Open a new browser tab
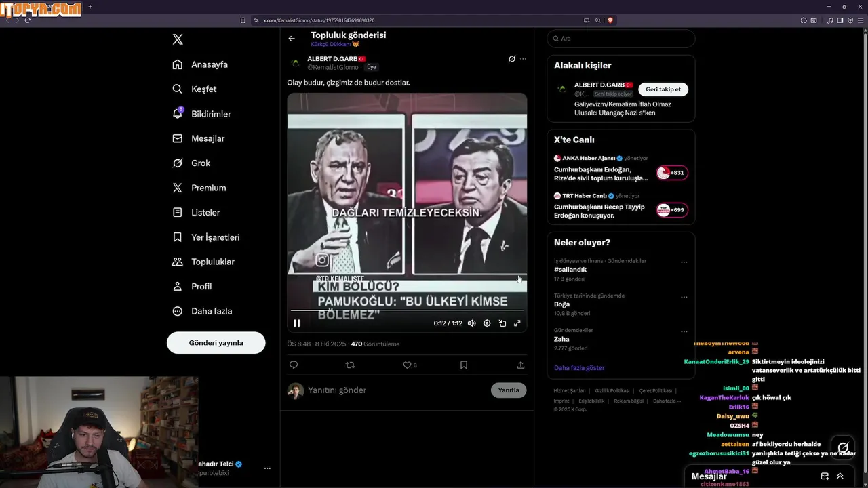Image resolution: width=868 pixels, height=488 pixels. tap(90, 7)
